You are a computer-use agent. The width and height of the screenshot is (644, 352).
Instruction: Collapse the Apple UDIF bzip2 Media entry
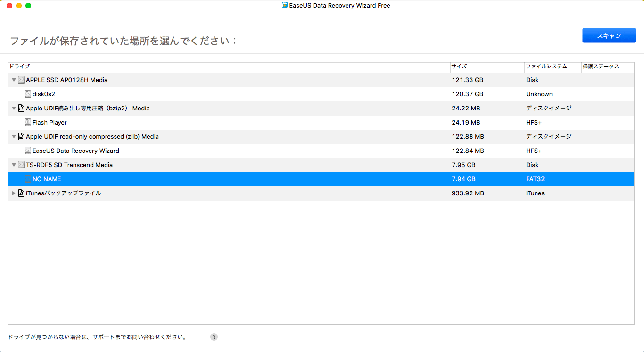(x=14, y=109)
